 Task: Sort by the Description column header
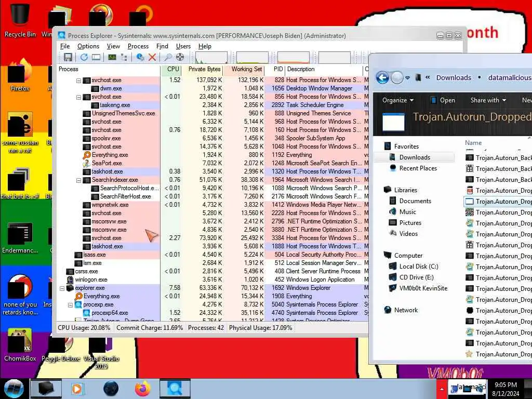[324, 69]
